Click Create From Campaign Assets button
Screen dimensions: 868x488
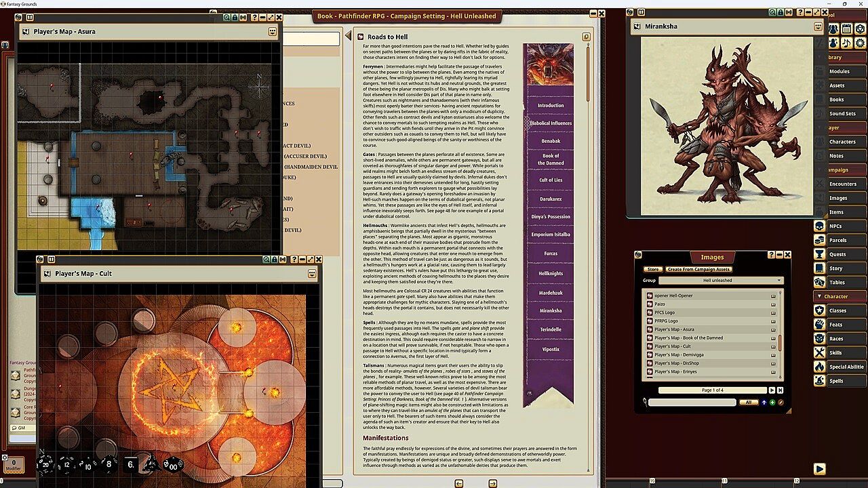(x=698, y=270)
